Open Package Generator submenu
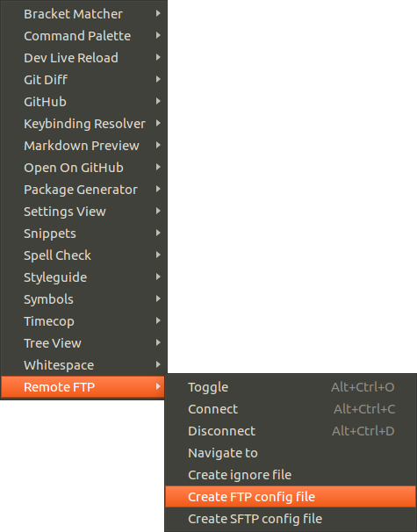This screenshot has height=532, width=417. coord(83,190)
